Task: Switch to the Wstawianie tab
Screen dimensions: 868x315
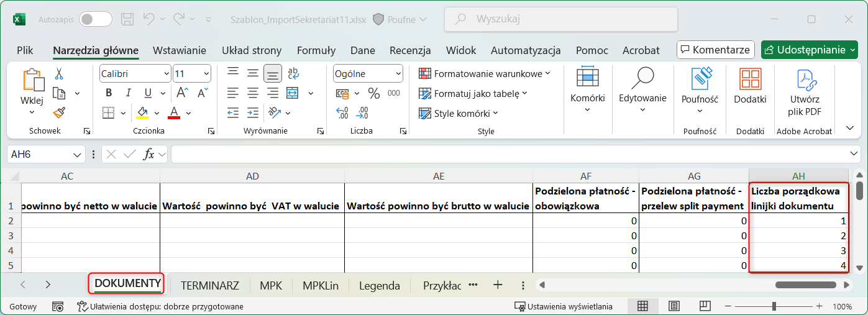Action: tap(180, 50)
